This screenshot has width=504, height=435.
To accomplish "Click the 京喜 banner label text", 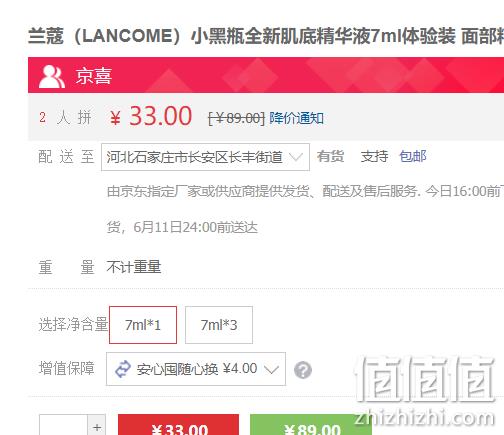I will 94,76.
